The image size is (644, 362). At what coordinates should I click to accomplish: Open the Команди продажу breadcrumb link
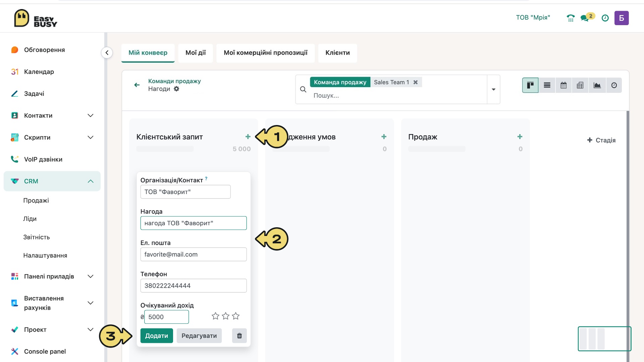tap(174, 81)
